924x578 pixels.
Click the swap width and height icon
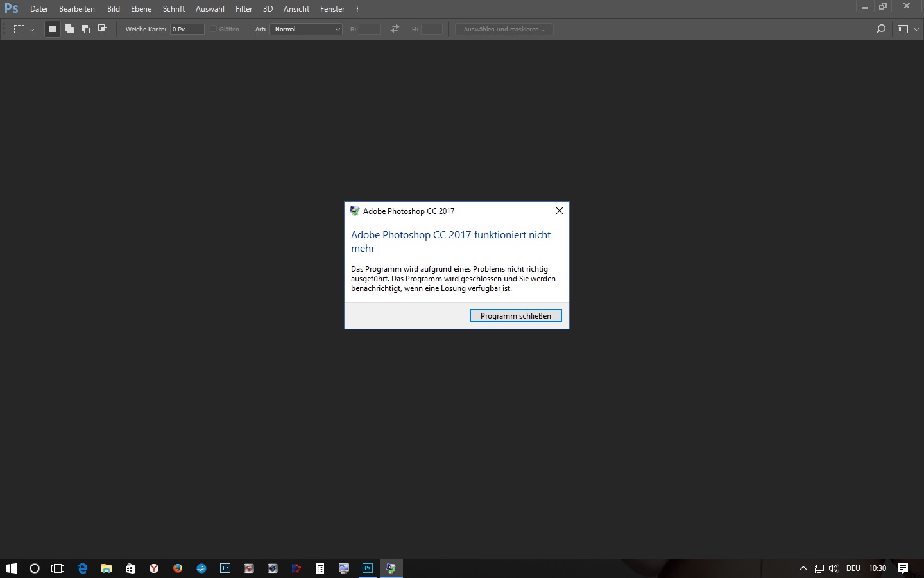tap(395, 29)
